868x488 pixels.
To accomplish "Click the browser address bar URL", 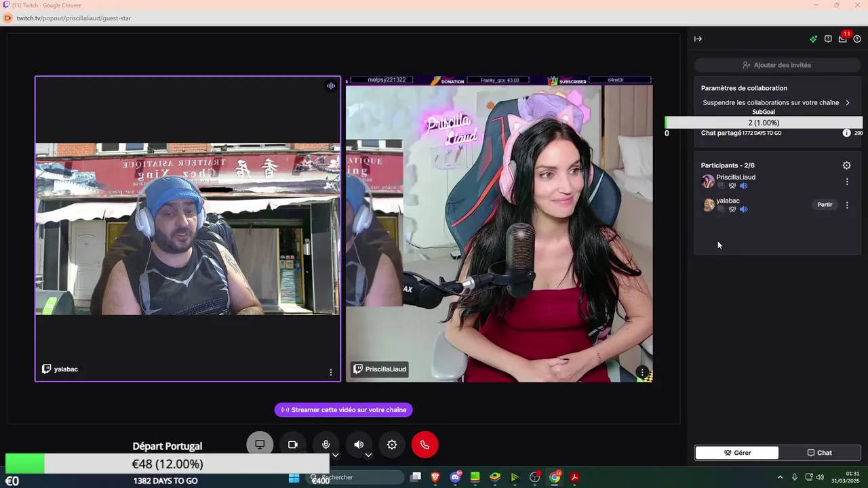I will coord(74,18).
